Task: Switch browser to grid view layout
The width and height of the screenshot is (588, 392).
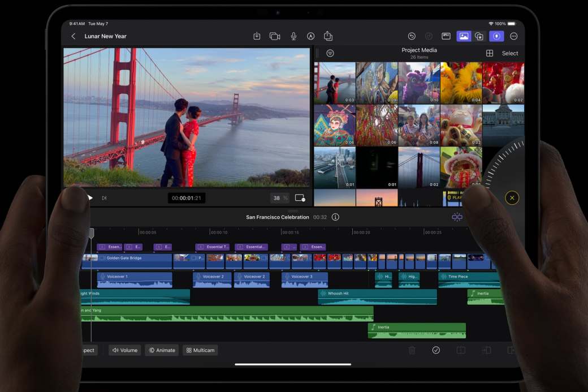Action: coord(490,53)
